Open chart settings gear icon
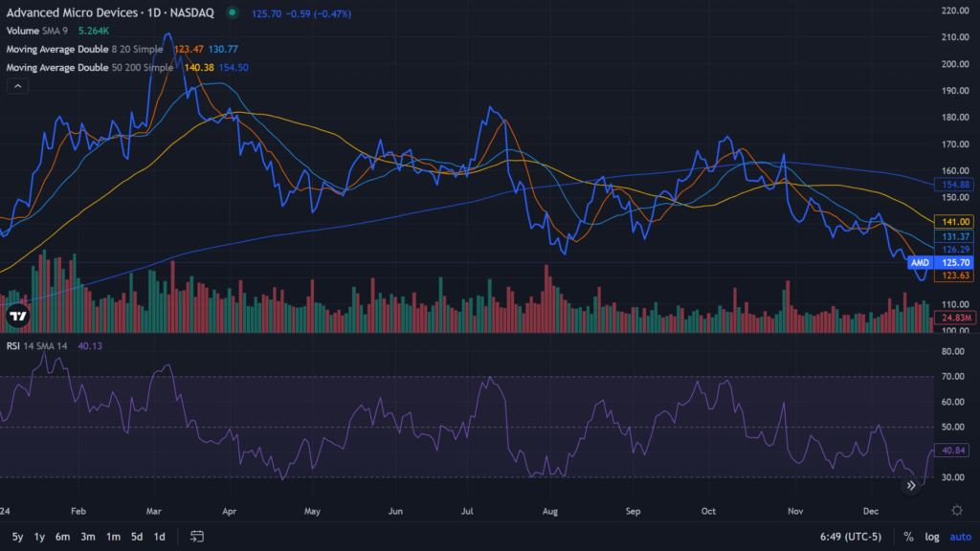Viewport: 980px width, 551px height. click(957, 511)
